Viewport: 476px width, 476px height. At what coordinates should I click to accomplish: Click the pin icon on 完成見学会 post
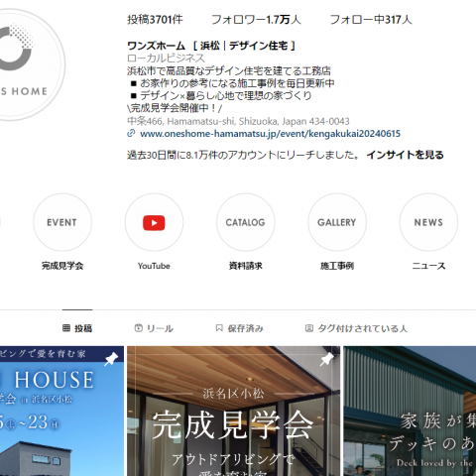pyautogui.click(x=326, y=359)
